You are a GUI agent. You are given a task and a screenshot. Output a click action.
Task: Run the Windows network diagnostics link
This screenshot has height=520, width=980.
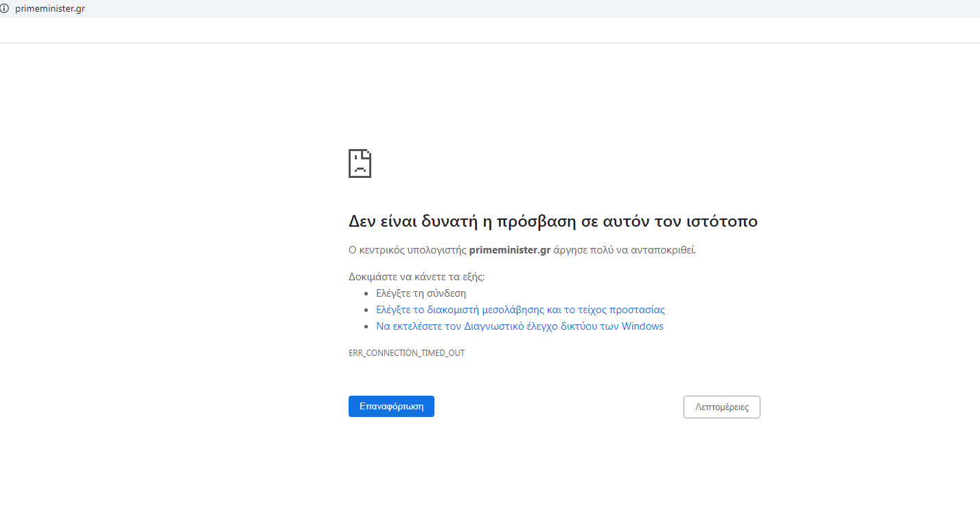(x=520, y=326)
